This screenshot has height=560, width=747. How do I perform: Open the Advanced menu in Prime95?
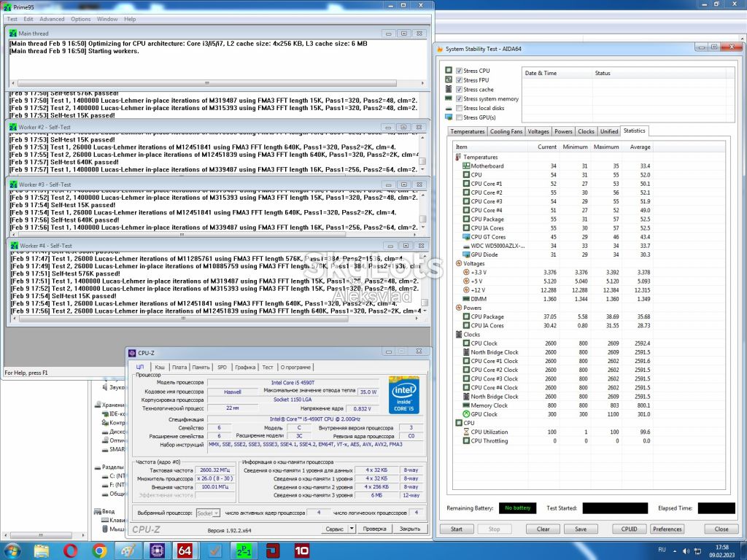(52, 19)
